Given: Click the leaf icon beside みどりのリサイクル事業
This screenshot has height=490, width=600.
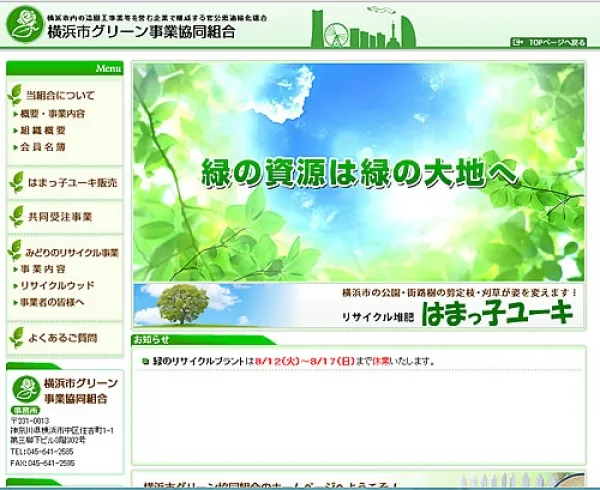Looking at the screenshot, I should (15, 251).
